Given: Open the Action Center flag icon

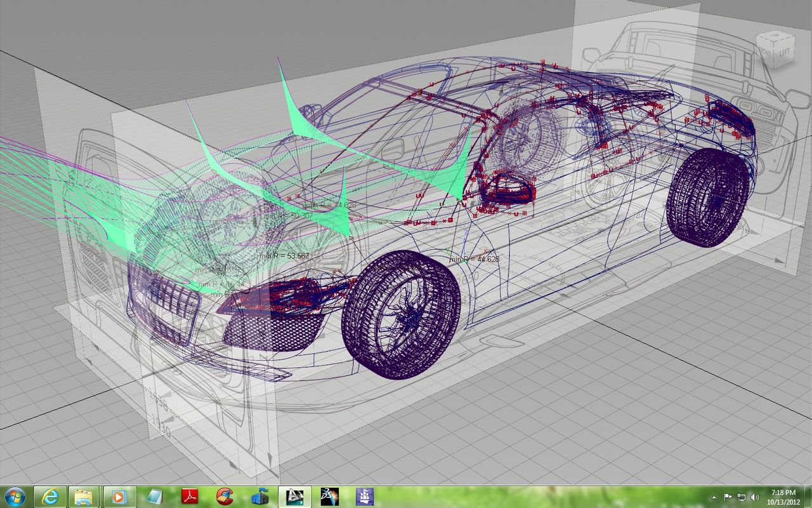Looking at the screenshot, I should point(728,497).
